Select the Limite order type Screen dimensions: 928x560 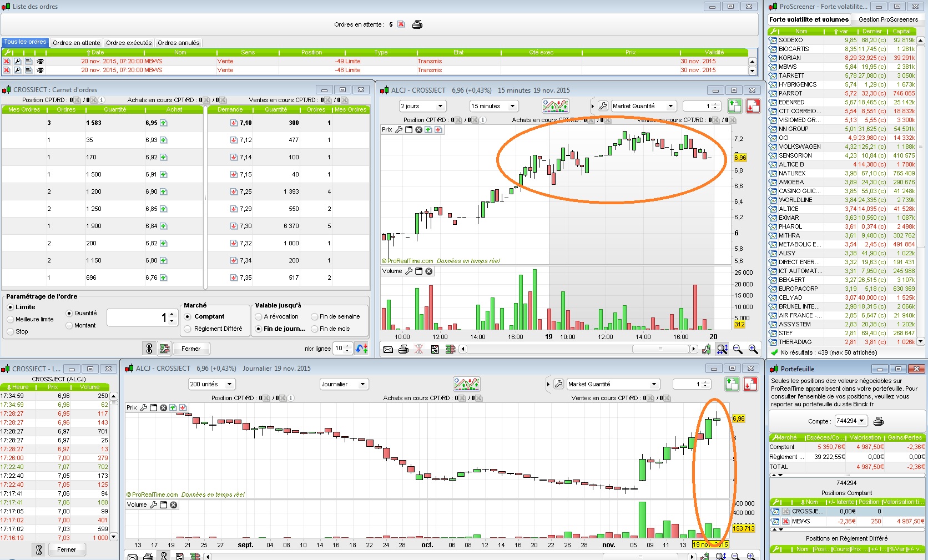[x=11, y=307]
